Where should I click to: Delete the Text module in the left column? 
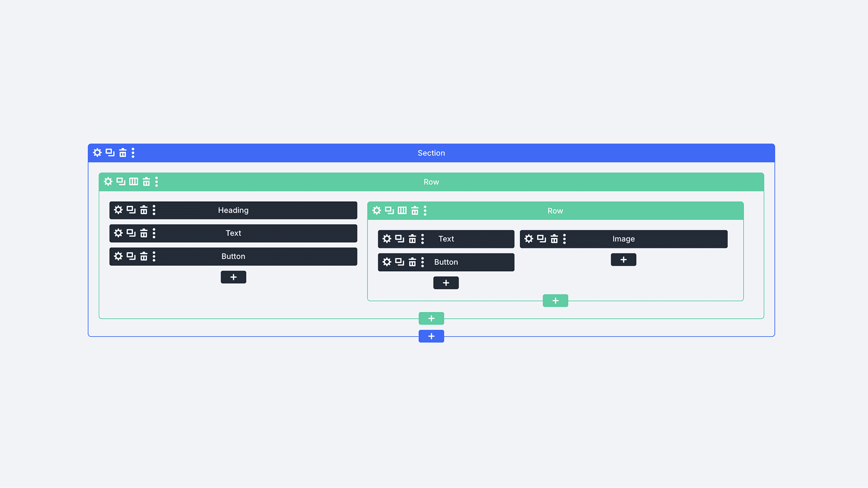143,233
